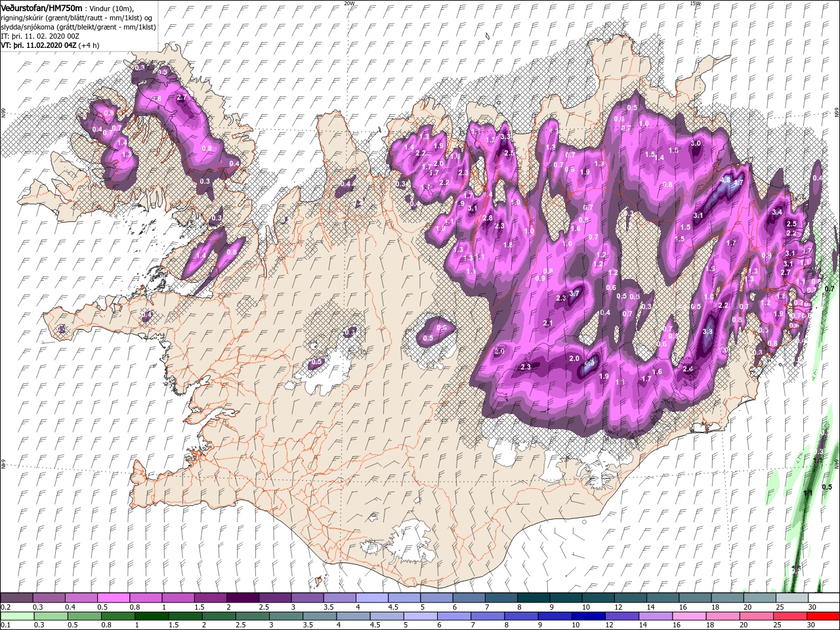Select the "3.7" snowfall value label

click(x=575, y=293)
